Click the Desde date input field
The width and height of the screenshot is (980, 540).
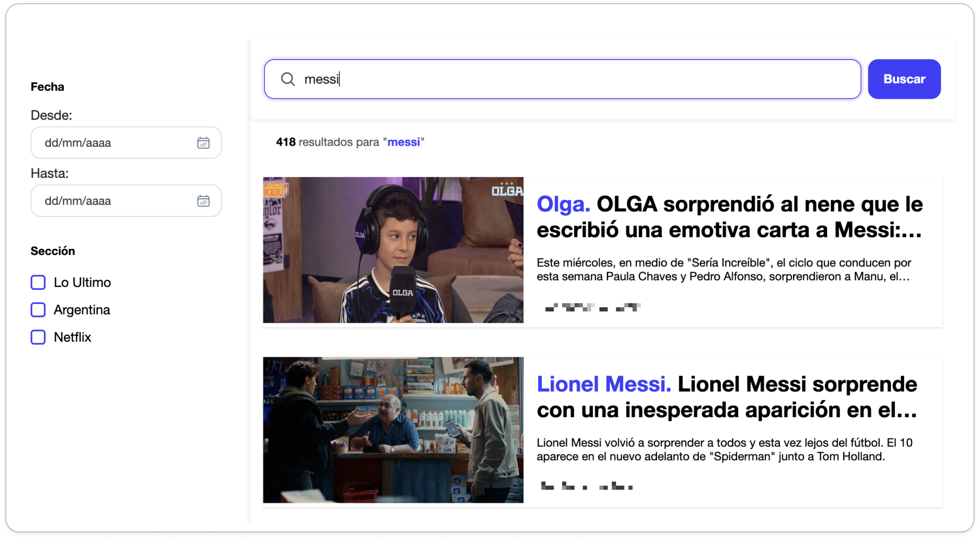tap(126, 142)
